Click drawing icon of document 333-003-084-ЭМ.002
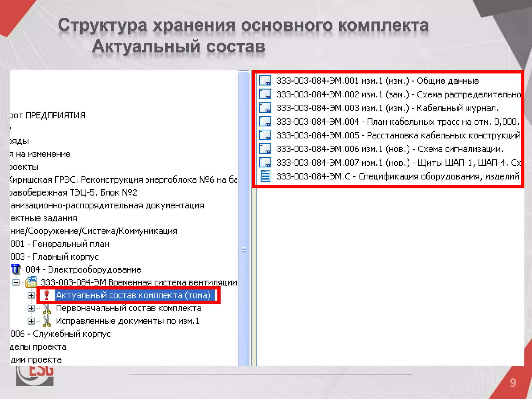The width and height of the screenshot is (532, 399). pos(265,94)
